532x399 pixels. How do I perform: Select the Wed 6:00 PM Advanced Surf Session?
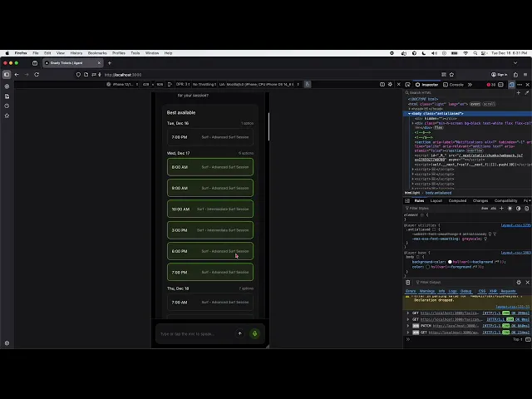point(210,251)
